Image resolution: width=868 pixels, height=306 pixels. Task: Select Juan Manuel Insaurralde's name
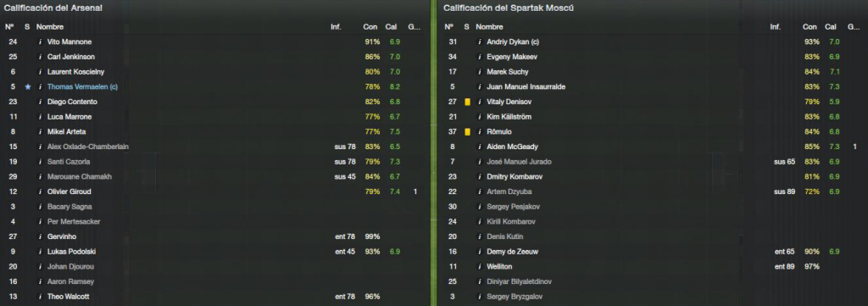pyautogui.click(x=526, y=86)
